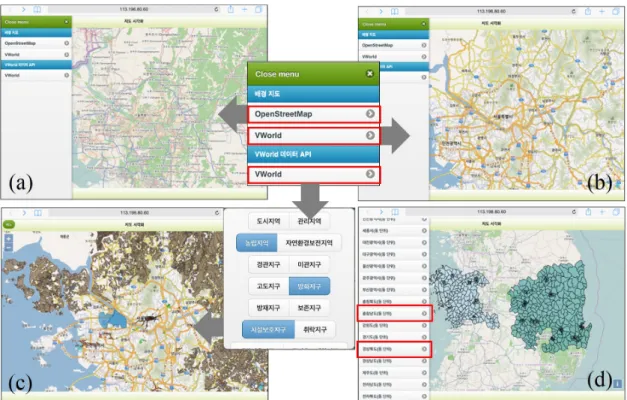Open tabs overview icon in panel (b) browser
The height and width of the screenshot is (400, 627).
coord(616,11)
